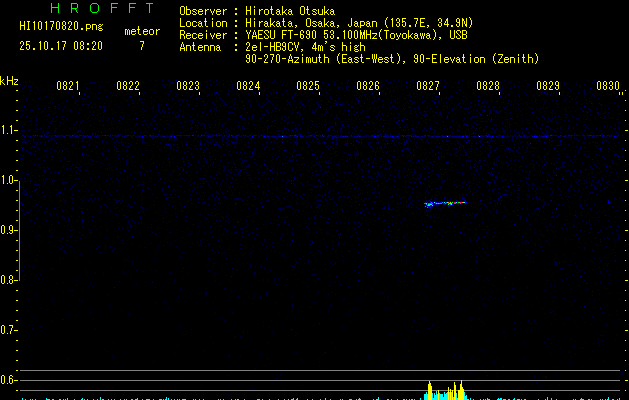
Task: Click the 0821 time marker
Action: pyautogui.click(x=68, y=87)
